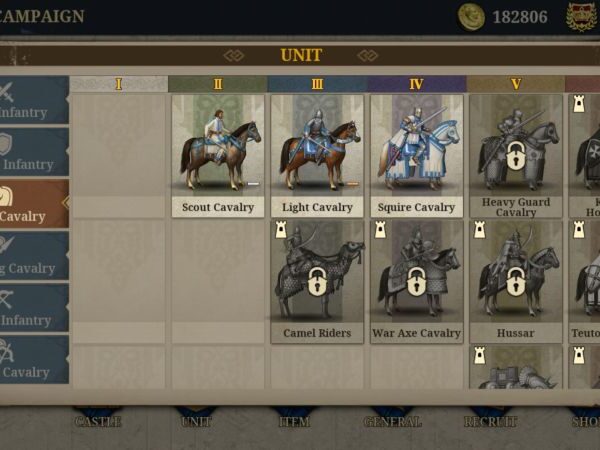Image resolution: width=600 pixels, height=450 pixels.
Task: Go to the CASTLE bottom menu
Action: [98, 421]
